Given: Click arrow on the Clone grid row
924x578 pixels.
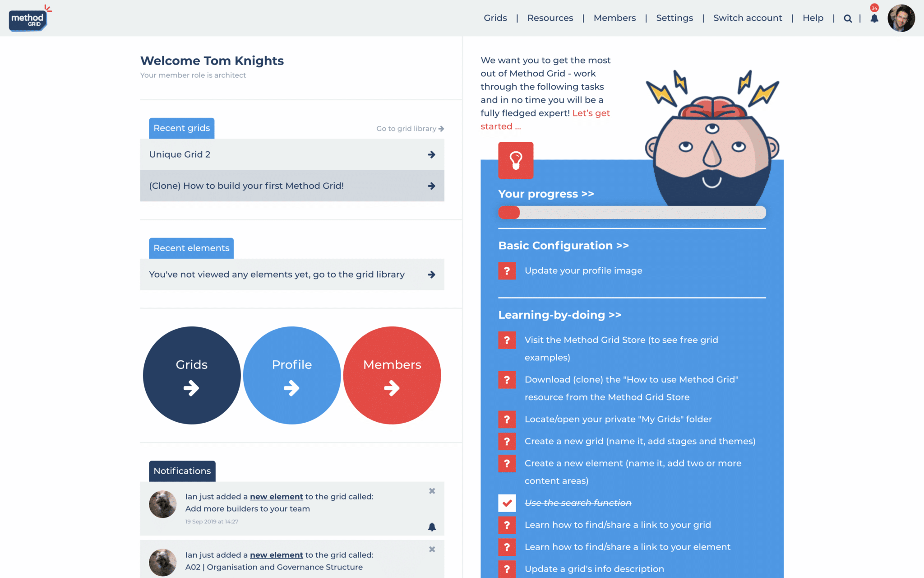Looking at the screenshot, I should tap(431, 186).
